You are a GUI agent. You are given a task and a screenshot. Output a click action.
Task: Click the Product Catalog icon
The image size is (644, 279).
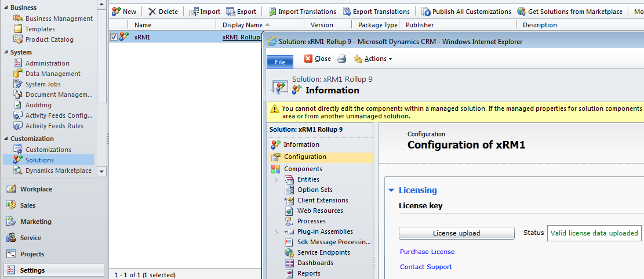point(17,39)
